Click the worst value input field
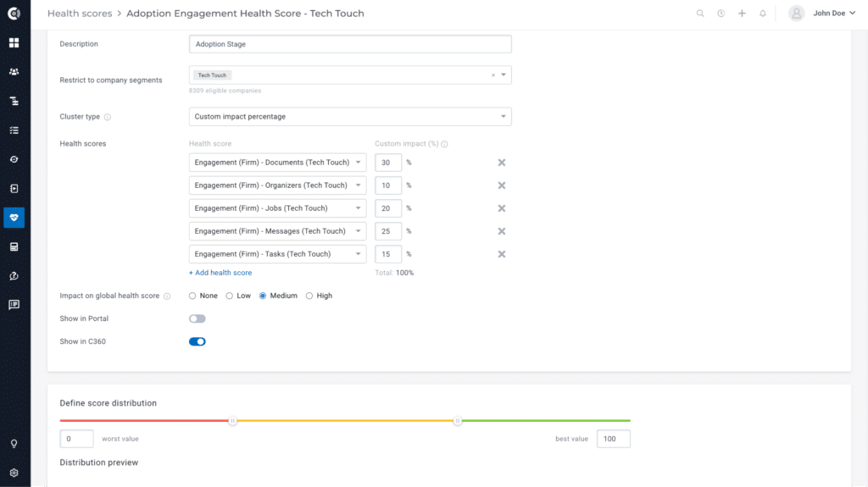This screenshot has width=868, height=487. 76,439
